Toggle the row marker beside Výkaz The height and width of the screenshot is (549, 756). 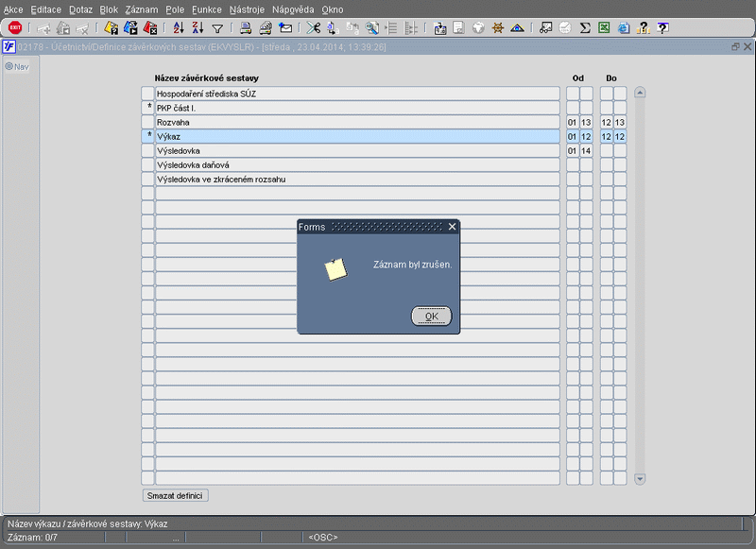click(x=147, y=137)
